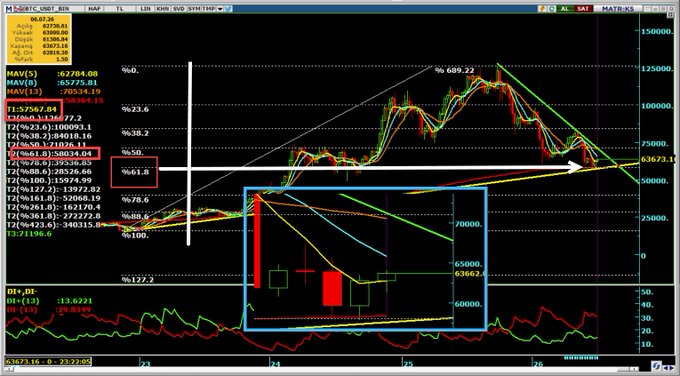Click the Twitter bird icon
680x376 pixels.
click(228, 9)
